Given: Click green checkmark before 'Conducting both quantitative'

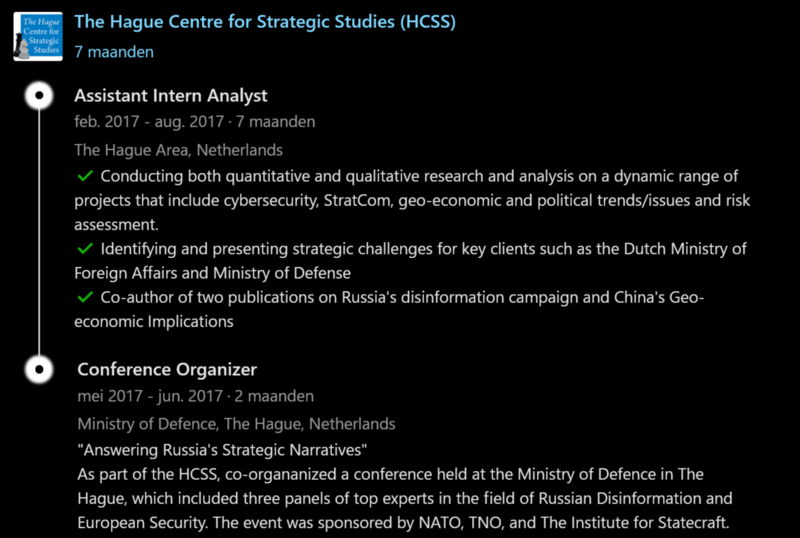Looking at the screenshot, I should [85, 176].
